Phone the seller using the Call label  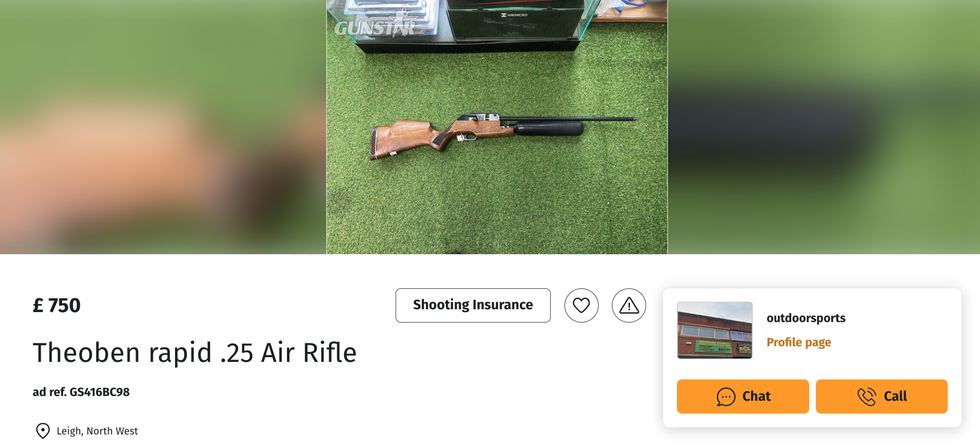pos(895,396)
